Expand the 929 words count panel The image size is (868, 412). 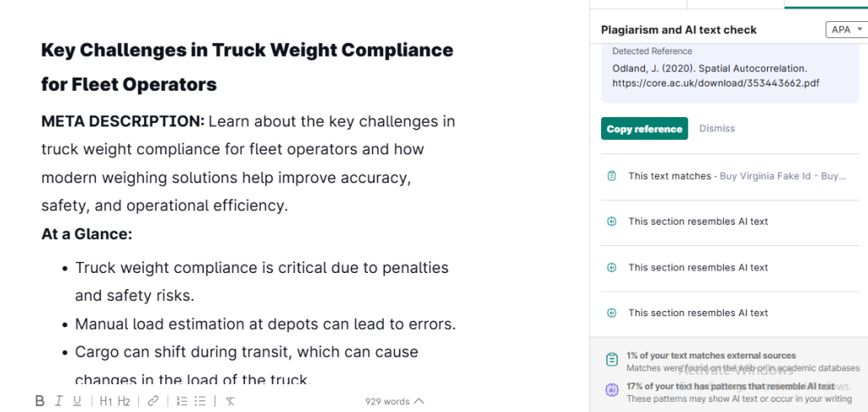pyautogui.click(x=394, y=401)
